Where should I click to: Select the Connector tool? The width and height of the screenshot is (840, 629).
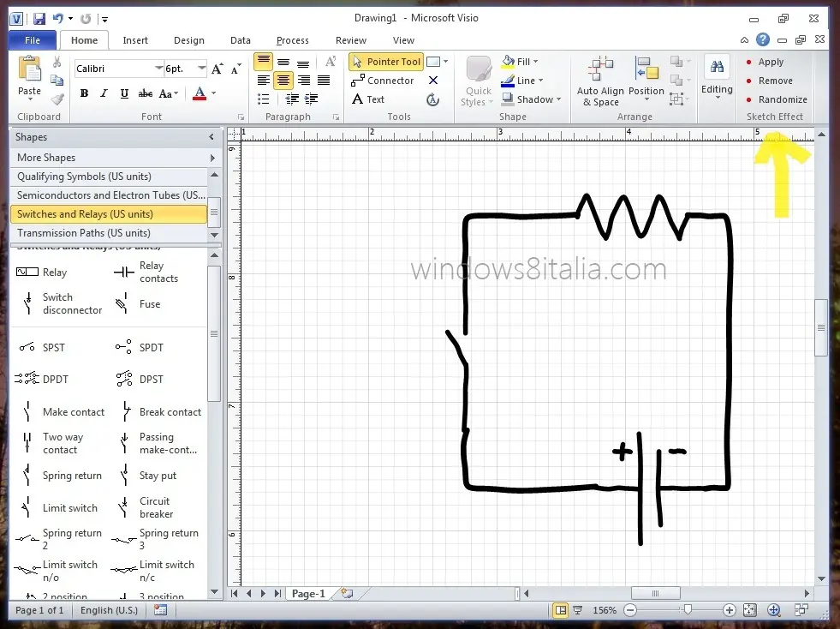click(383, 81)
